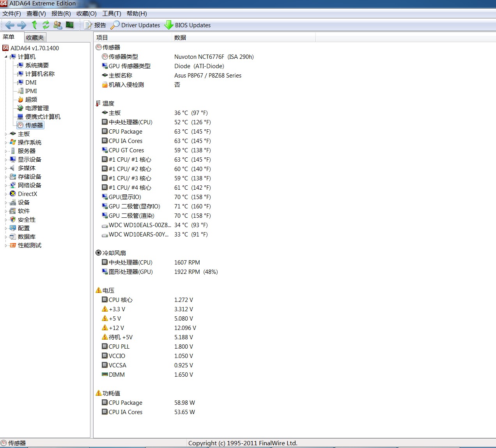
Task: Expand the 显示设备 tree node
Action: tap(6, 160)
